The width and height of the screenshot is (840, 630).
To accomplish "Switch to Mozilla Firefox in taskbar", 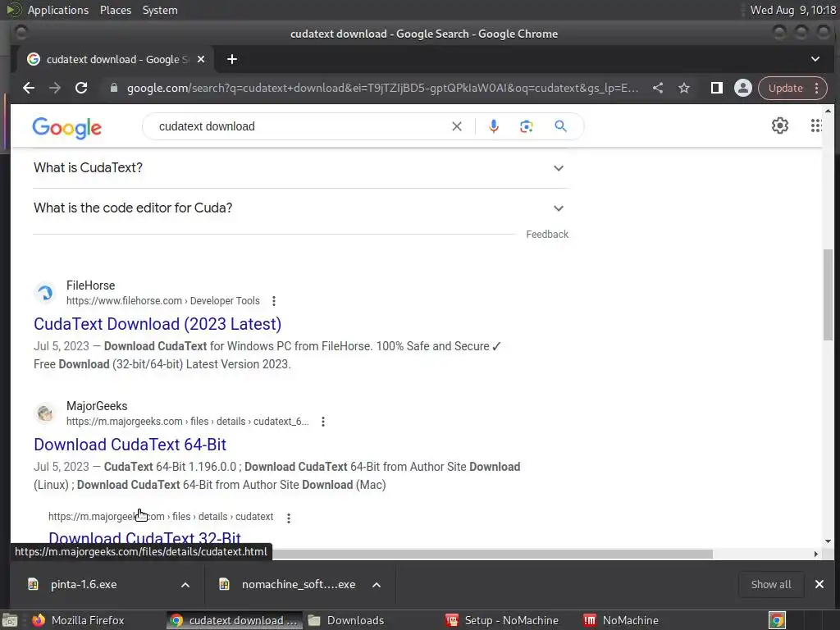I will pos(79,620).
